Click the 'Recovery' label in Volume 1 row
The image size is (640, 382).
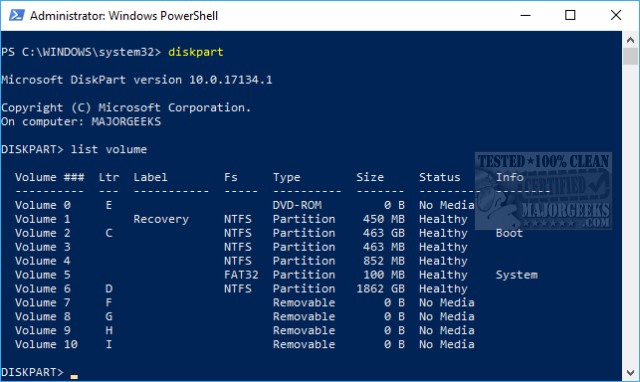161,219
